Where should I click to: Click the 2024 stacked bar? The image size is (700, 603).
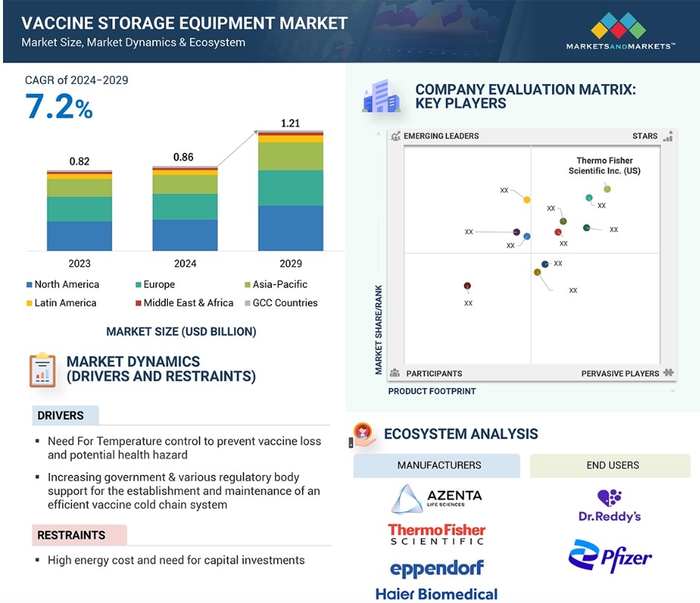pyautogui.click(x=185, y=208)
